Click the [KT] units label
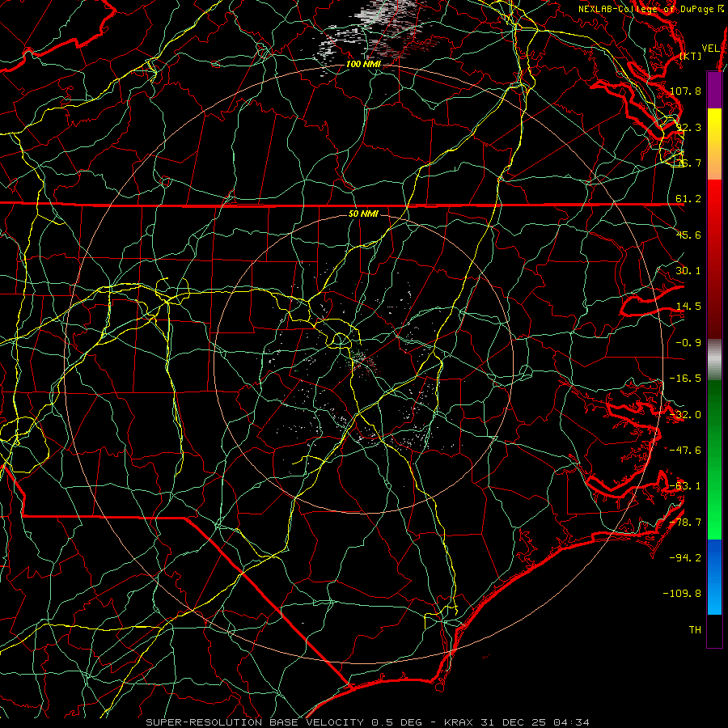This screenshot has width=728, height=728. pyautogui.click(x=691, y=56)
